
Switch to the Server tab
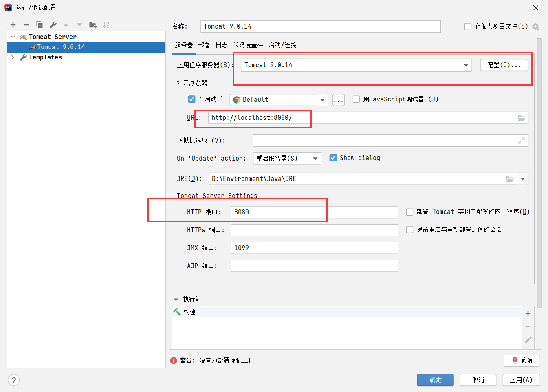coord(184,45)
